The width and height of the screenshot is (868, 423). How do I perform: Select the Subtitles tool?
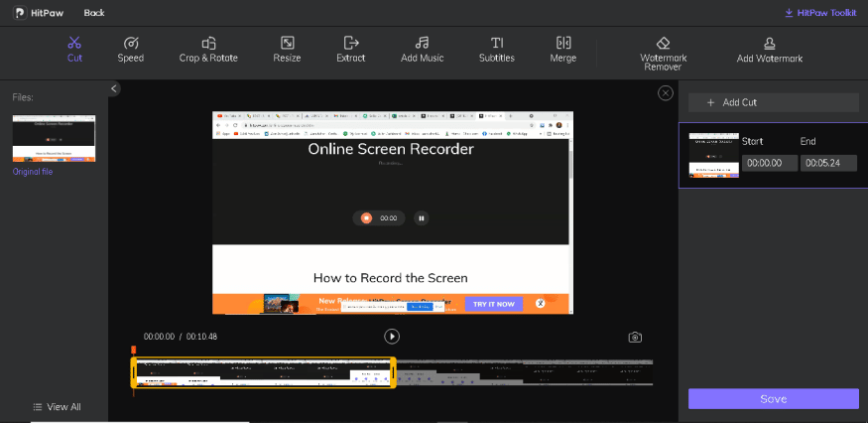tap(497, 49)
